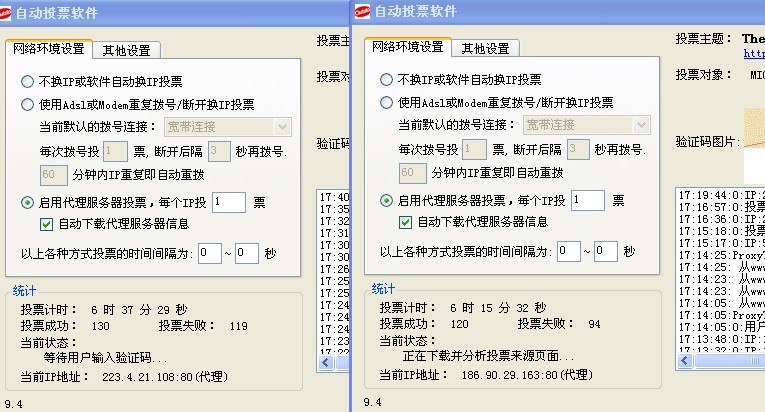Click horizontal scrollbar thumb in right window log
Screen dimensions: 765x412
click(729, 361)
